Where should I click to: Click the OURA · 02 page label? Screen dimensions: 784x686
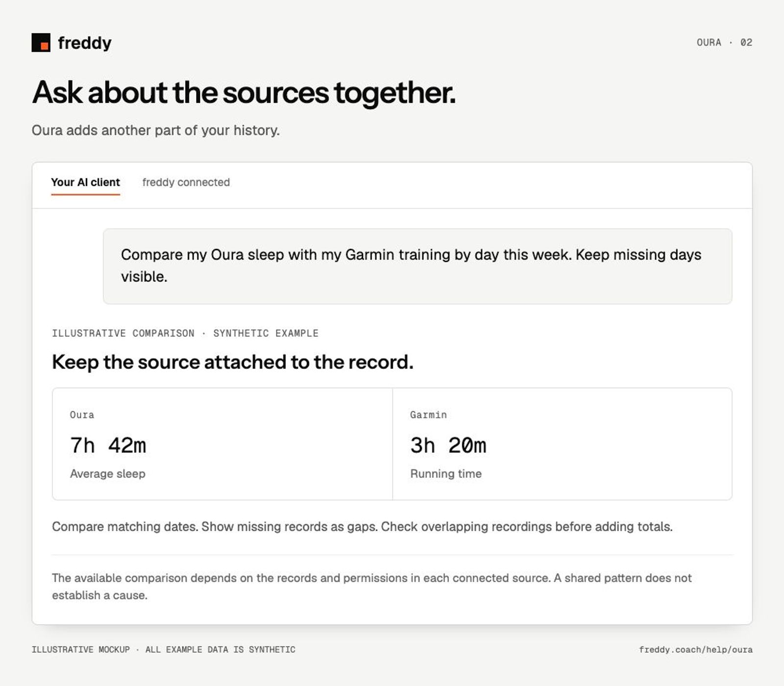click(724, 43)
